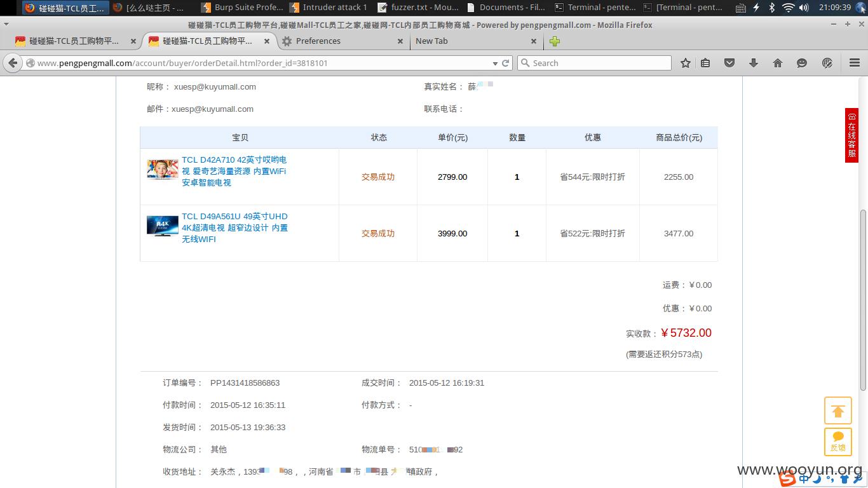
Task: Go to Firefox Home icon
Action: (x=778, y=63)
